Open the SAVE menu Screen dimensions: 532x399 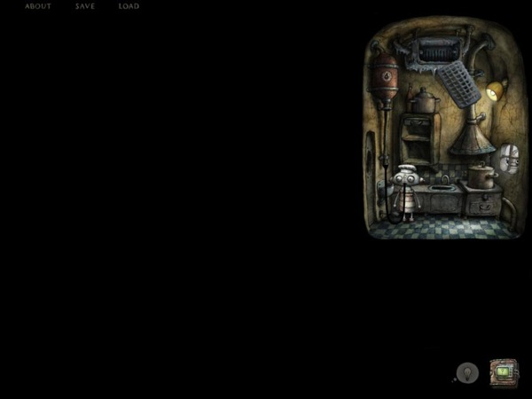(85, 6)
